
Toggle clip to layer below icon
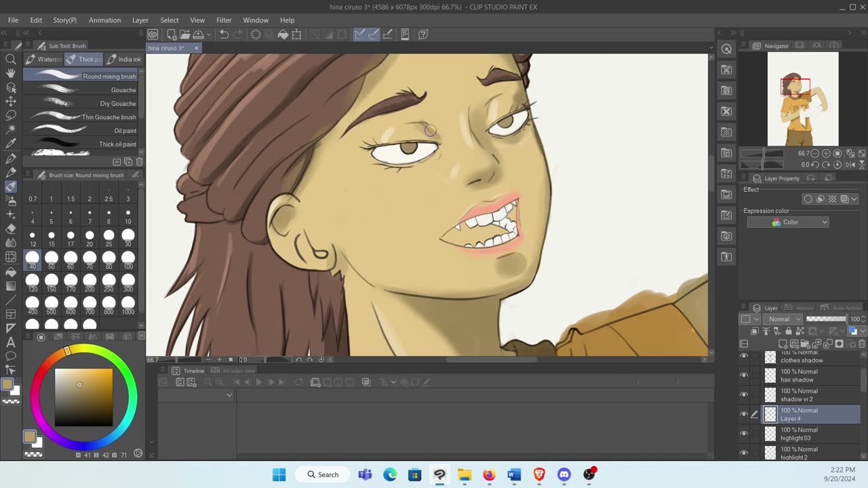point(755,331)
